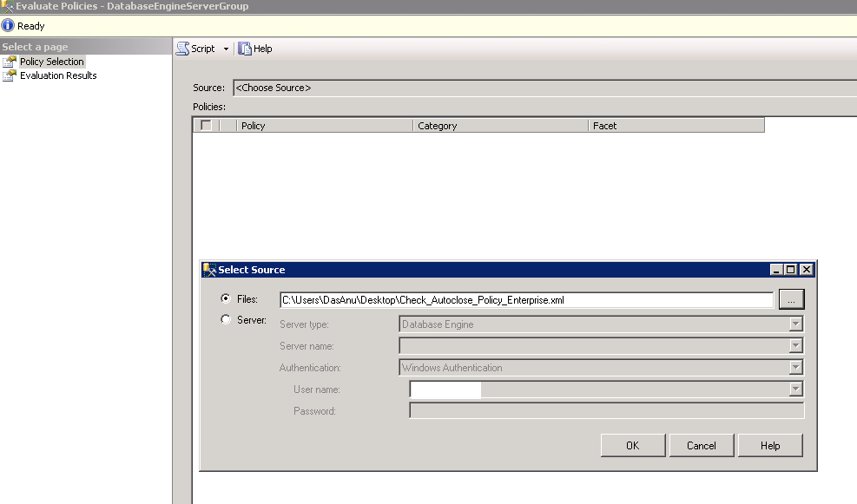Open the Evaluation Results page
Viewport: 857px width, 504px height.
[x=58, y=75]
